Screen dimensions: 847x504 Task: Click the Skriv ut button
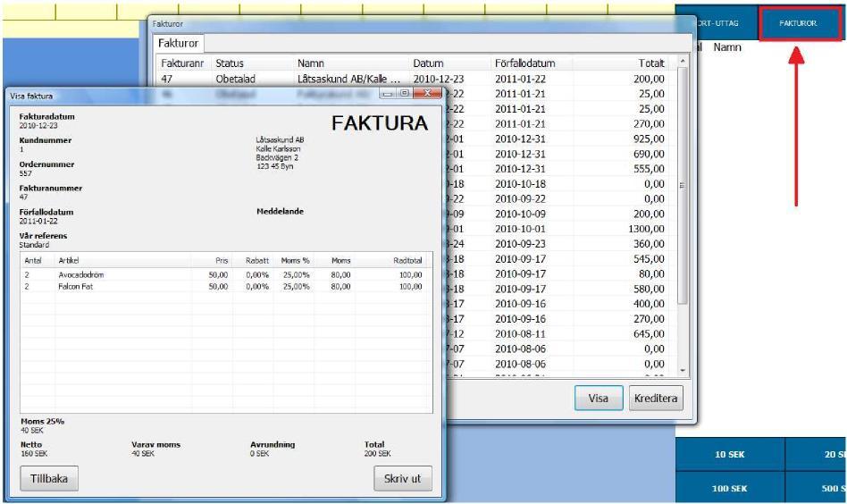coord(402,479)
